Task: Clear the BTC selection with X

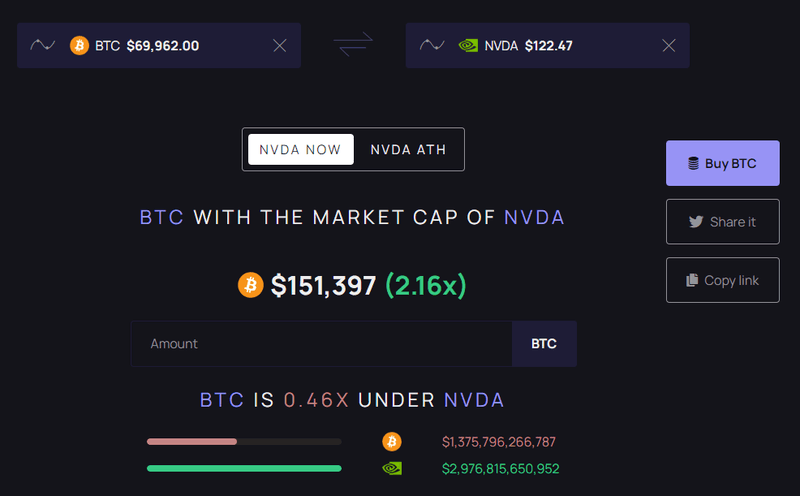Action: (280, 45)
